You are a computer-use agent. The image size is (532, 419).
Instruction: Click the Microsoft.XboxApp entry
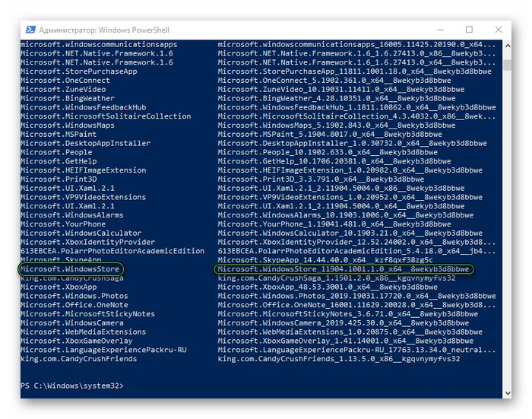coord(59,287)
